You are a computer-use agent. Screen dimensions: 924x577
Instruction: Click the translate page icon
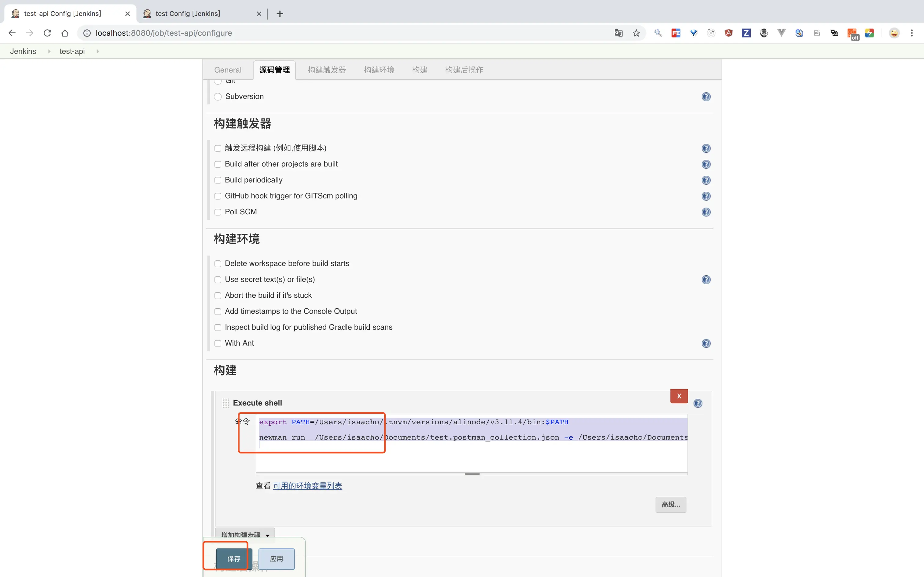618,33
